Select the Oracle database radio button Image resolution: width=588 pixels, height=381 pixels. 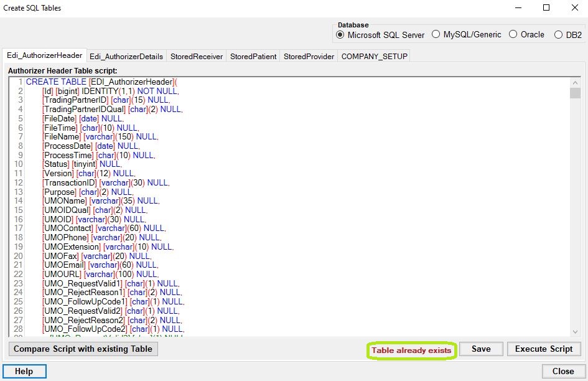coord(526,34)
